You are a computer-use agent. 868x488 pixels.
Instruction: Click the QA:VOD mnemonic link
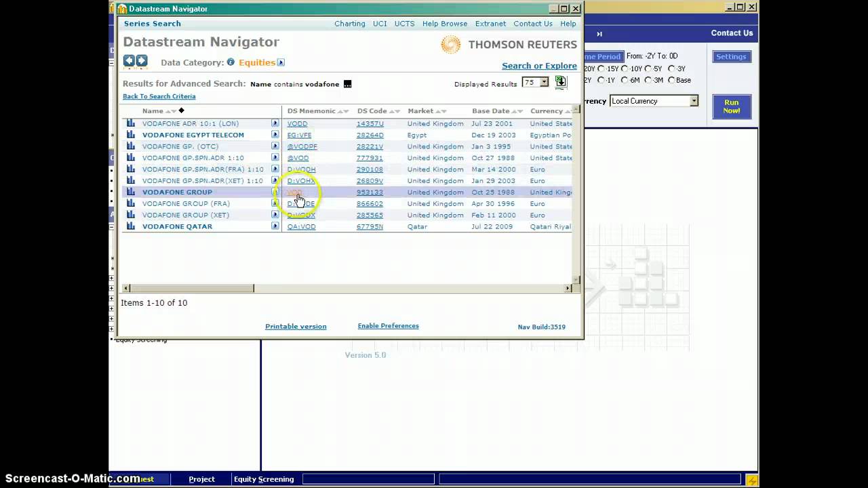pos(301,227)
